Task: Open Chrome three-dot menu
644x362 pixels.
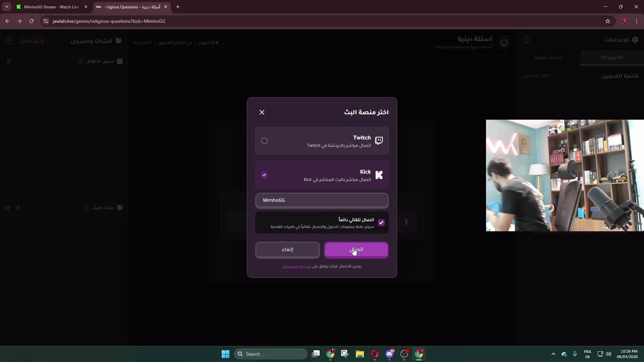Action: (x=636, y=21)
